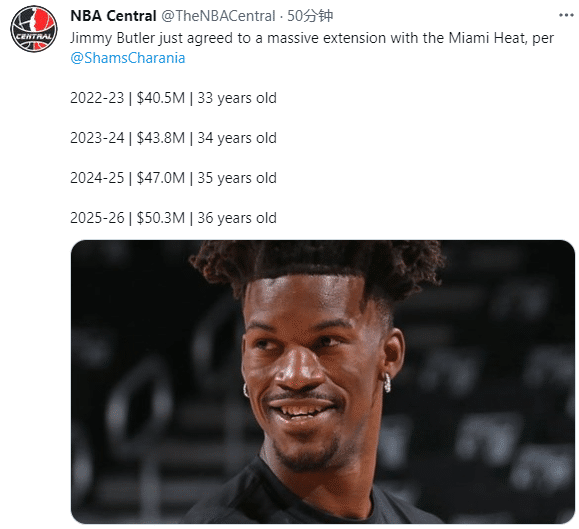Screen dimensions: 579x529
Task: Click the 2025-26 season text
Action: [97, 218]
